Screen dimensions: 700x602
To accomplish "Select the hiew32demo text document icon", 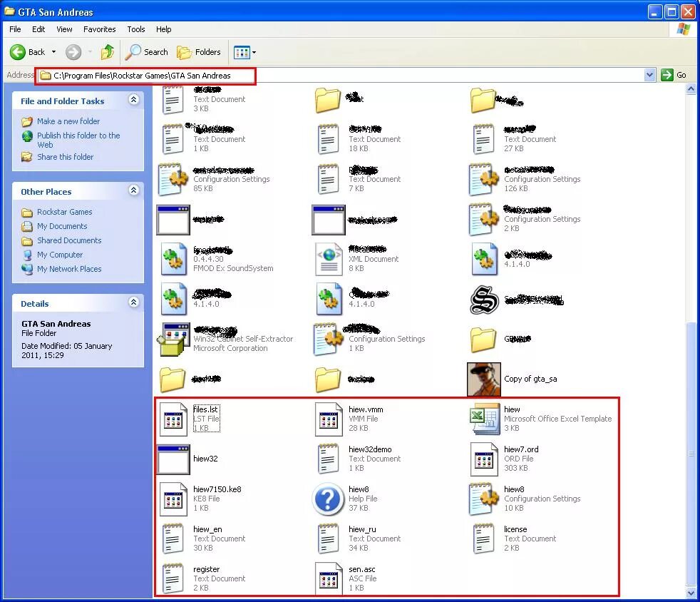I will (328, 459).
